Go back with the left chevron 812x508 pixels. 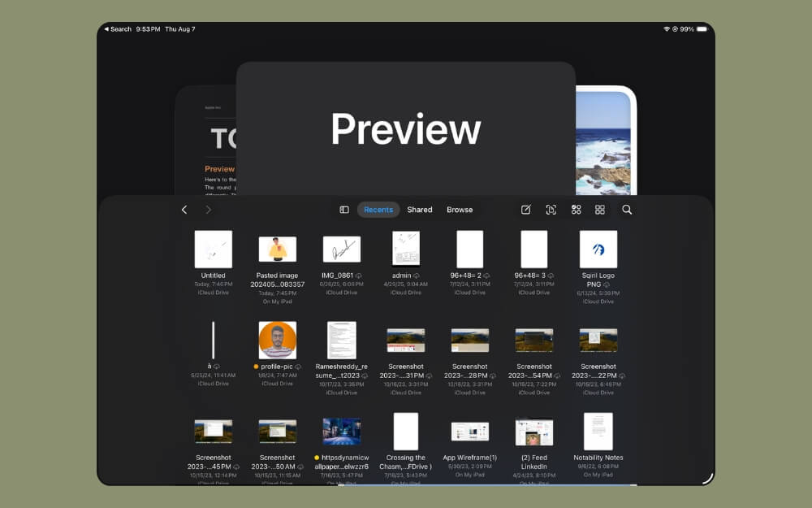tap(184, 210)
